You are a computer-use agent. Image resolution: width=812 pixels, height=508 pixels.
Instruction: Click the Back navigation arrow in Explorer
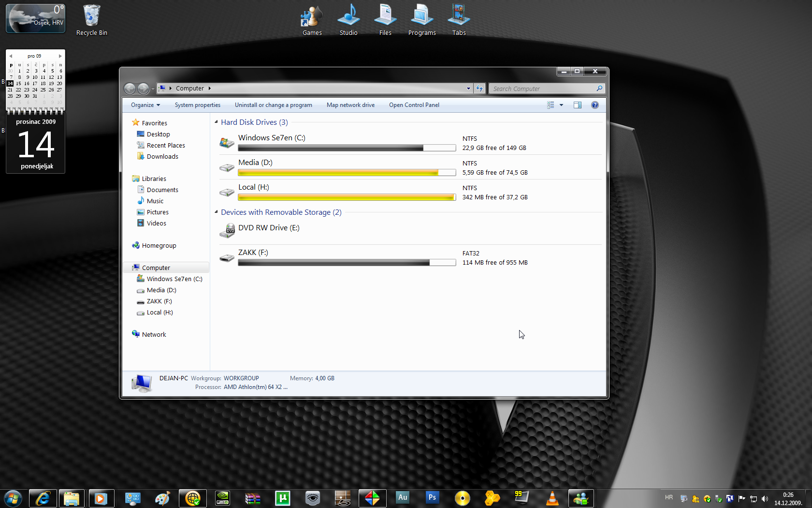[x=130, y=89]
